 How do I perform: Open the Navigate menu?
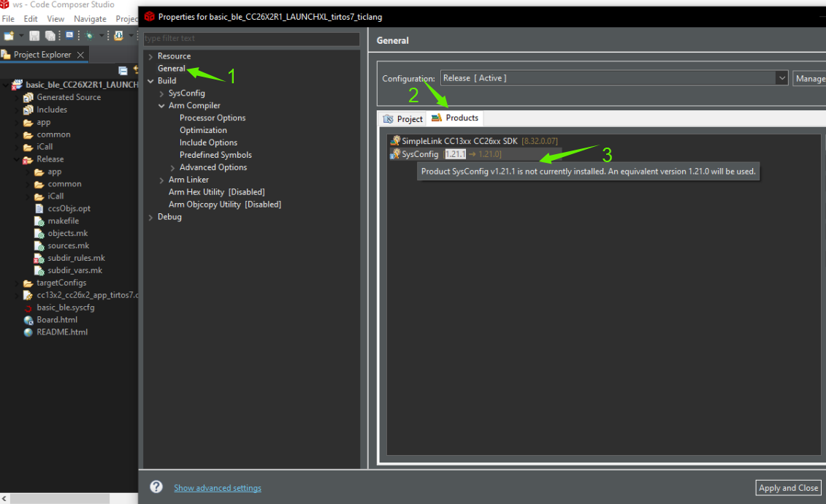click(90, 19)
